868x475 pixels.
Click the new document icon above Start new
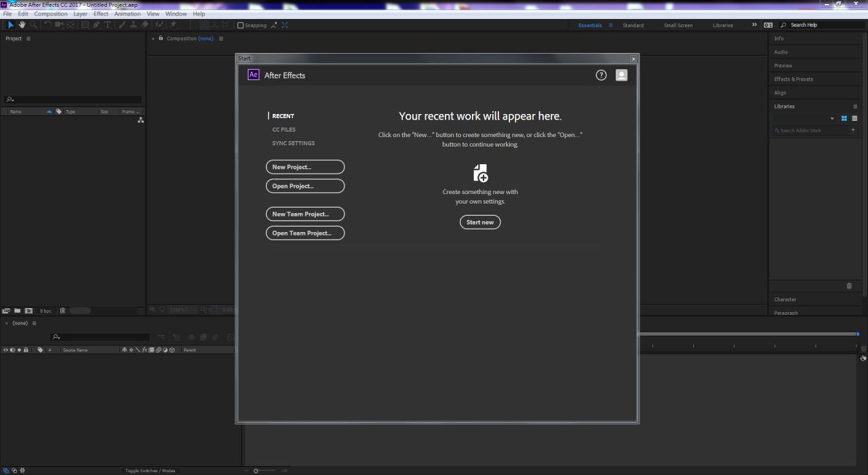480,173
